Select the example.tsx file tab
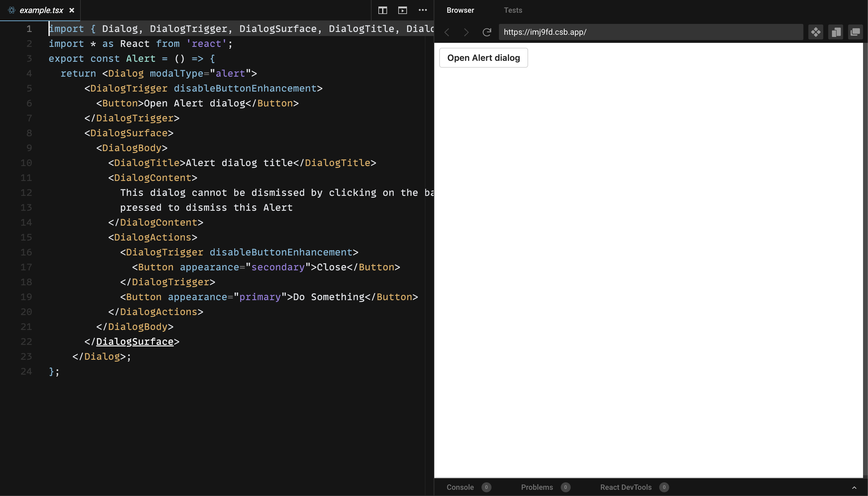Screen dimensions: 868x496 pos(42,10)
